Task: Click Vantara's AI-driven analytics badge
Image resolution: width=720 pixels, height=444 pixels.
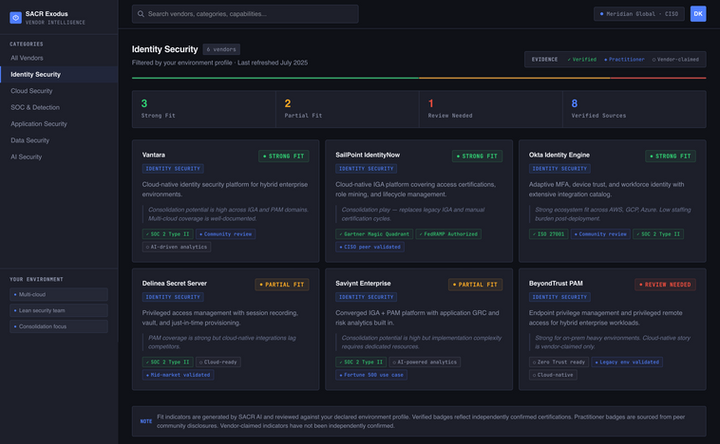Action: (x=176, y=247)
